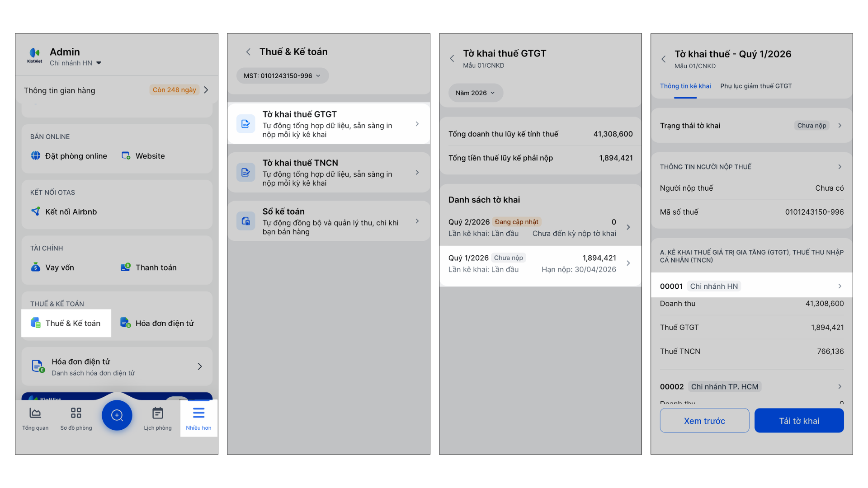Open Thanh toán payment icon
868x488 pixels.
[x=126, y=267]
